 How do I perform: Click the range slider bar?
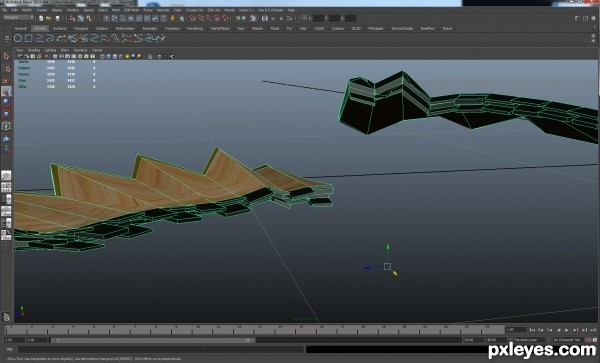click(153, 340)
